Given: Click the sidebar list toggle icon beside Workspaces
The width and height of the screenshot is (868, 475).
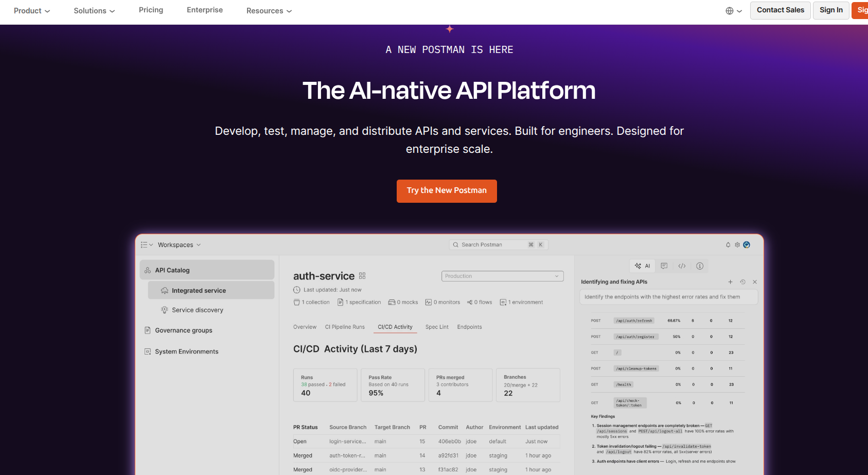Looking at the screenshot, I should pos(144,245).
